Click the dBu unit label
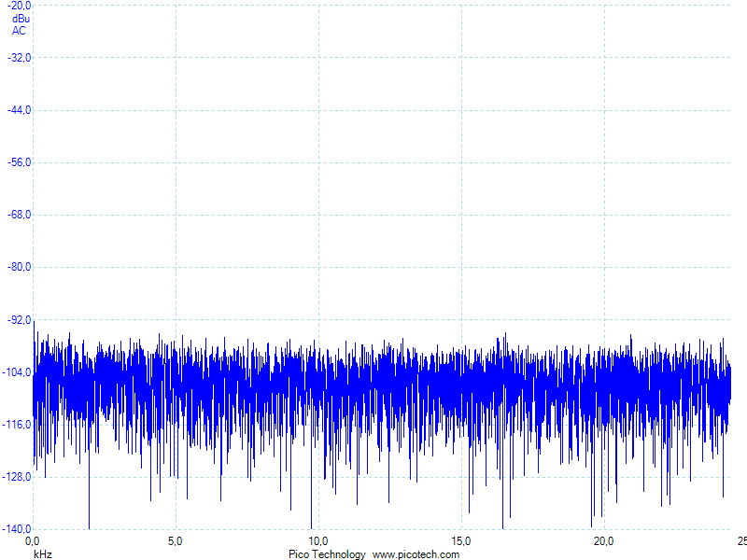 (x=21, y=19)
